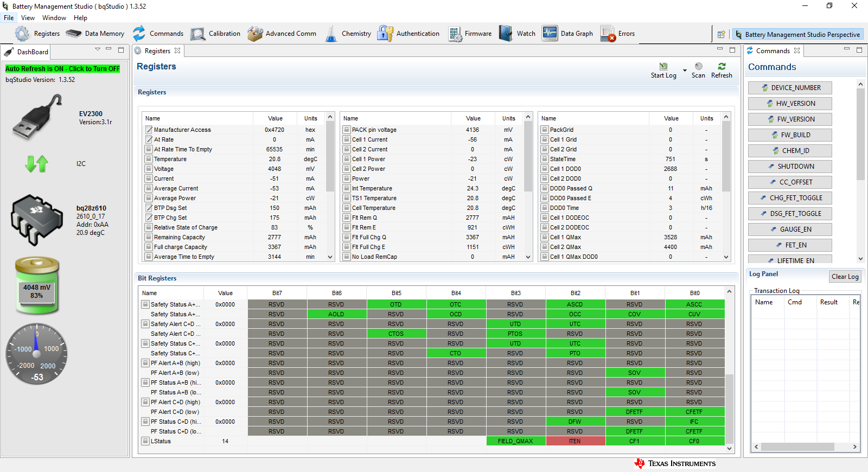The image size is (868, 472).
Task: Click the At Rate value field
Action: point(275,139)
